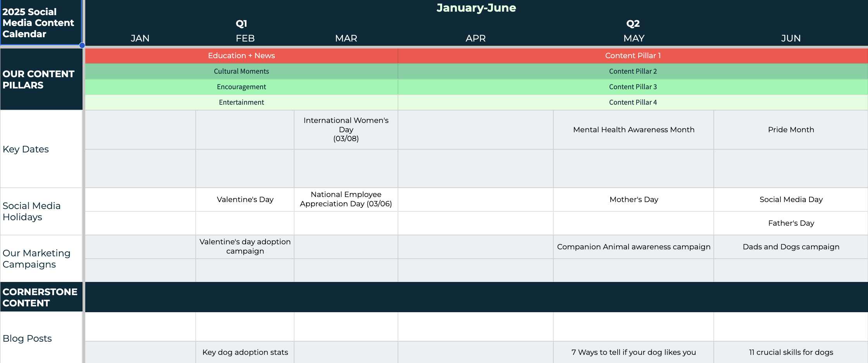
Task: Select the Companion Animal awareness campaign cell
Action: click(633, 247)
